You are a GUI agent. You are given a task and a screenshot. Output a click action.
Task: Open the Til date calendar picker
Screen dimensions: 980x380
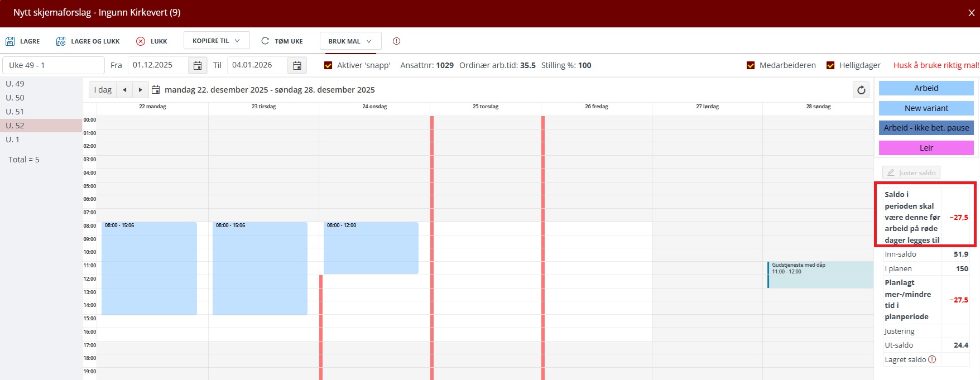click(x=297, y=65)
